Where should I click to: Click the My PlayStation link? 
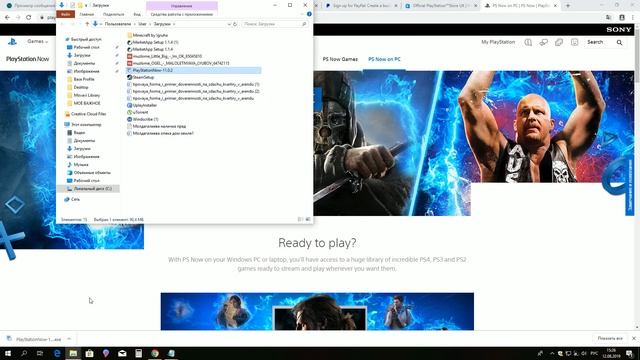498,42
